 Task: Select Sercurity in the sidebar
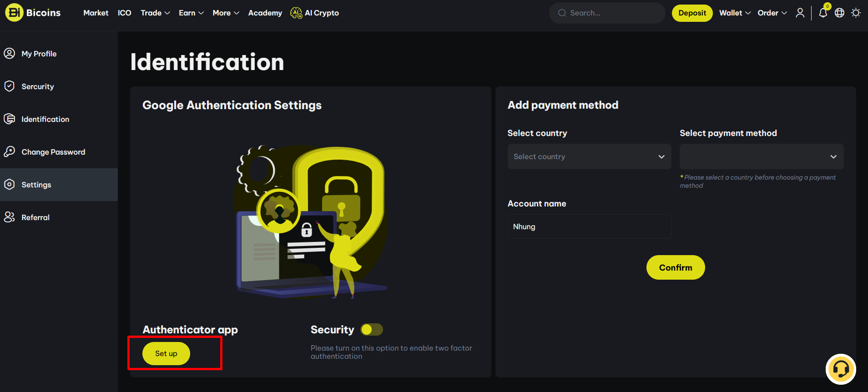click(x=38, y=86)
